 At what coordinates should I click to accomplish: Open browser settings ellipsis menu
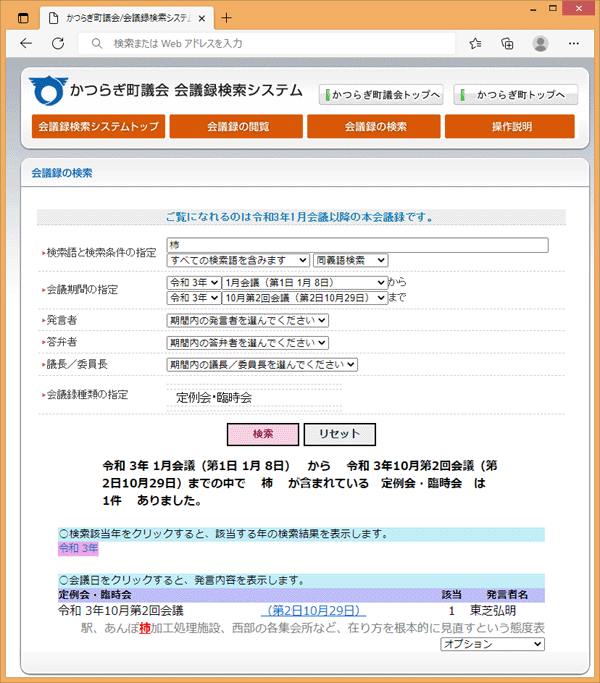pyautogui.click(x=574, y=43)
